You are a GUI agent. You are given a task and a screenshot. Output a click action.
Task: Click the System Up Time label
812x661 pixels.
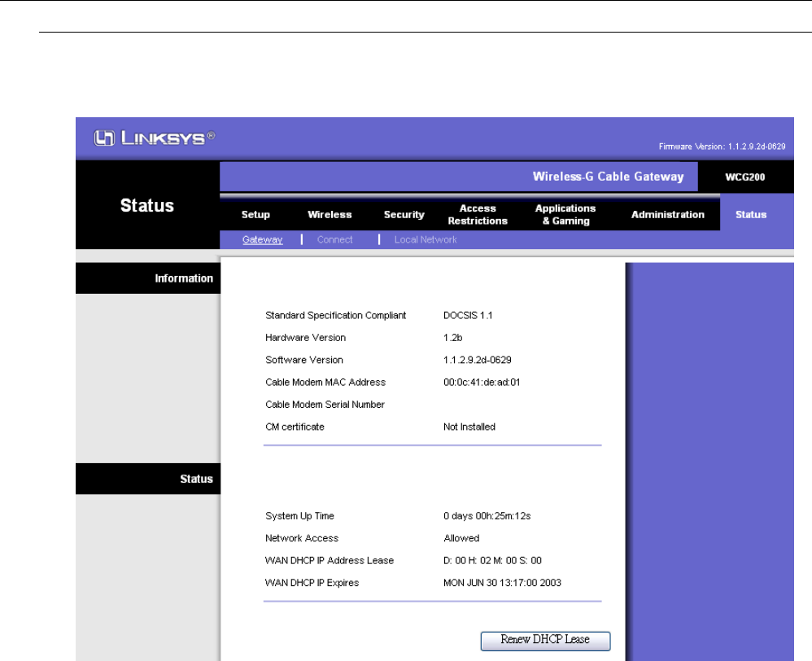tap(299, 516)
